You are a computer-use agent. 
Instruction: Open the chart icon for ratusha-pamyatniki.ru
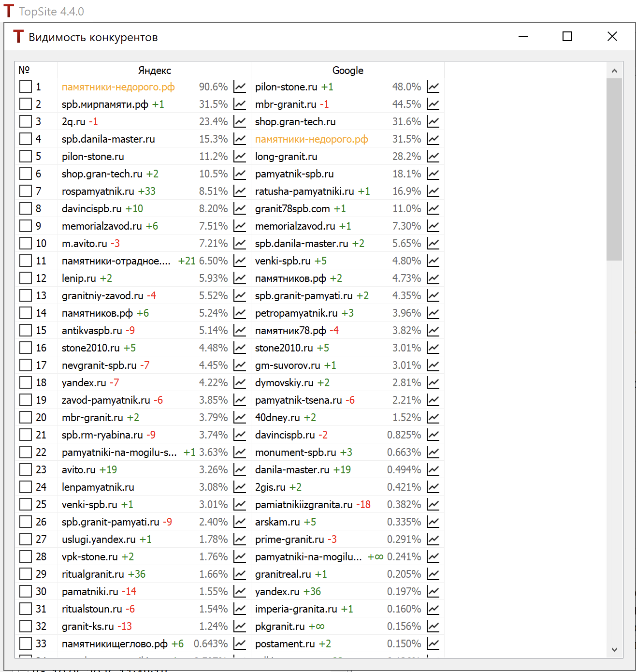point(433,191)
